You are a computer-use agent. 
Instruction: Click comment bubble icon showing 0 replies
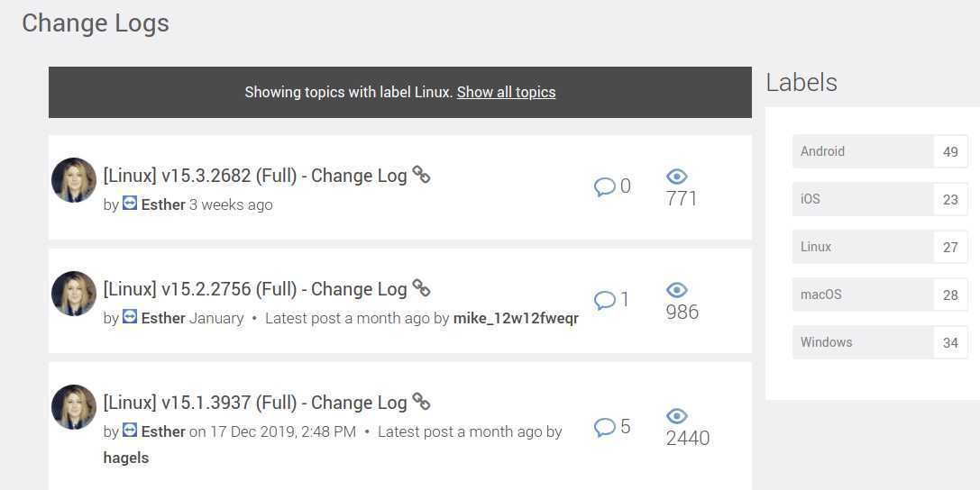coord(604,187)
